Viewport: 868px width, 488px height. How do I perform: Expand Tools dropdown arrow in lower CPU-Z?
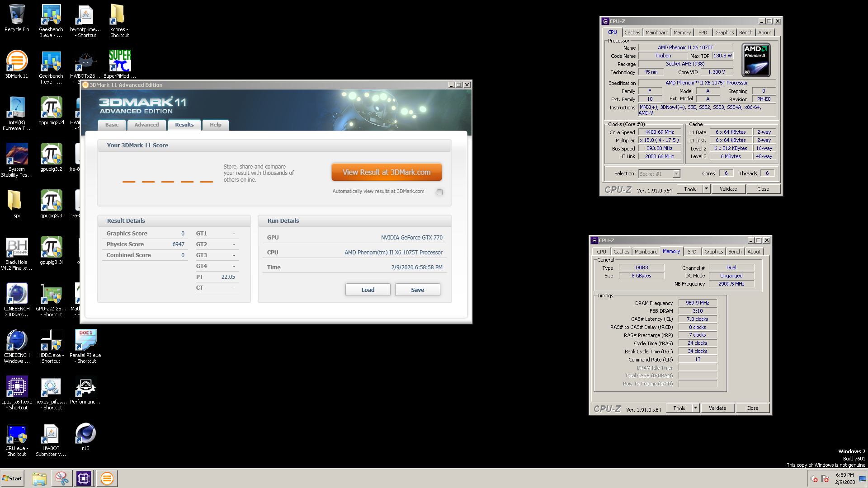coord(695,408)
